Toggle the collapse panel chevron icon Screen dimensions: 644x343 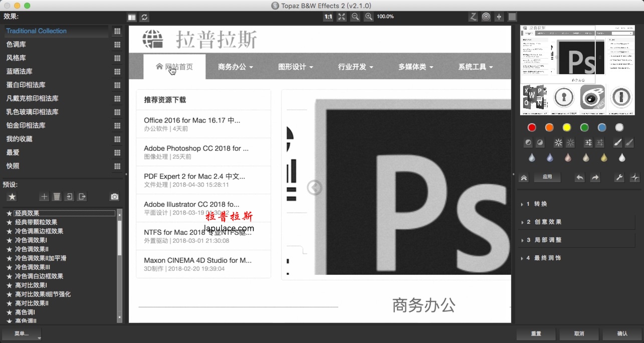coord(523,177)
